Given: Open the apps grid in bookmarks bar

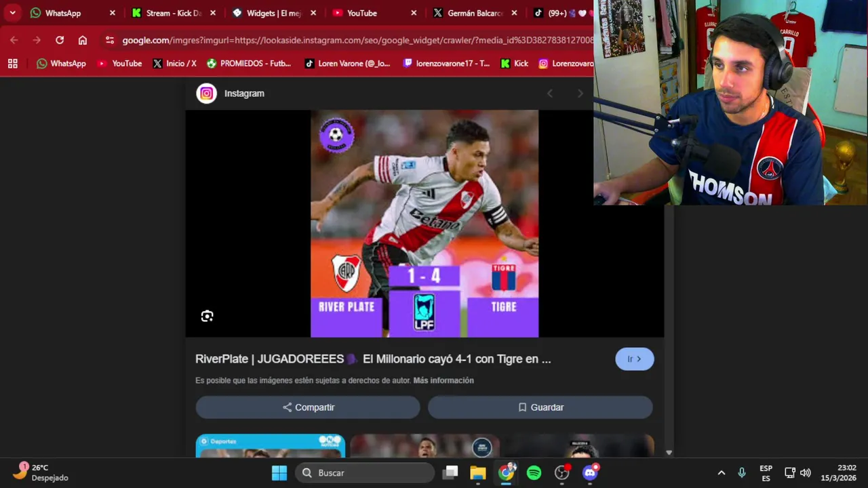Looking at the screenshot, I should point(12,63).
